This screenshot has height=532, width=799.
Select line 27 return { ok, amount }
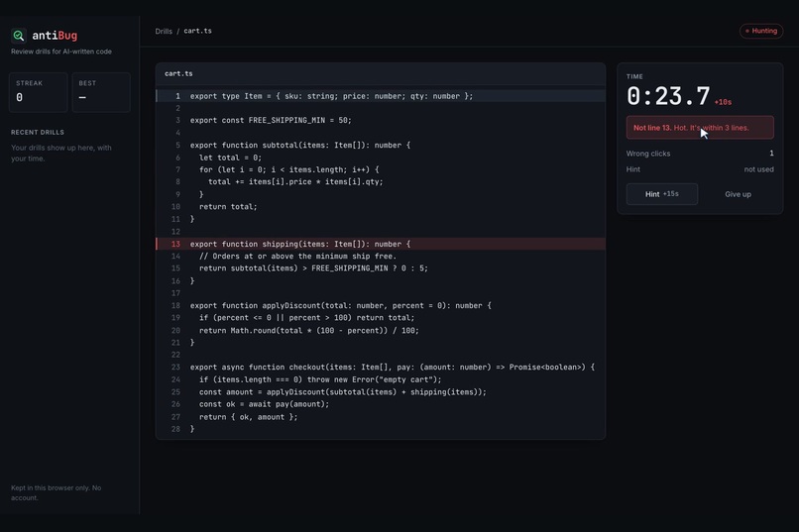click(x=381, y=416)
